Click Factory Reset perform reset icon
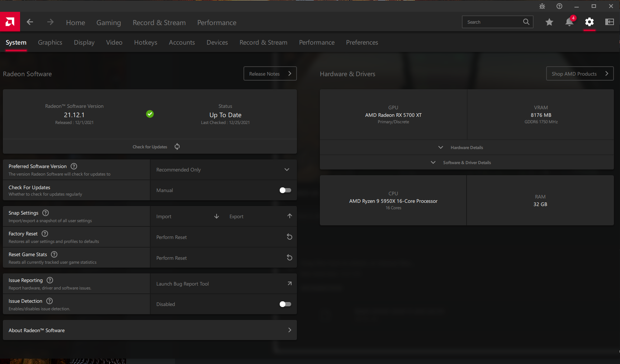 click(290, 237)
